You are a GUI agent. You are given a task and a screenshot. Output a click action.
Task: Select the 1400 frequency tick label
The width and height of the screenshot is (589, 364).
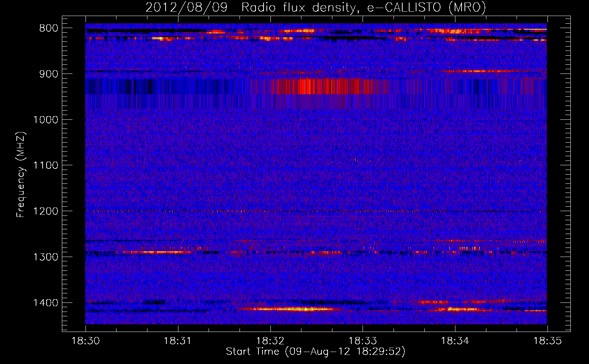point(46,303)
